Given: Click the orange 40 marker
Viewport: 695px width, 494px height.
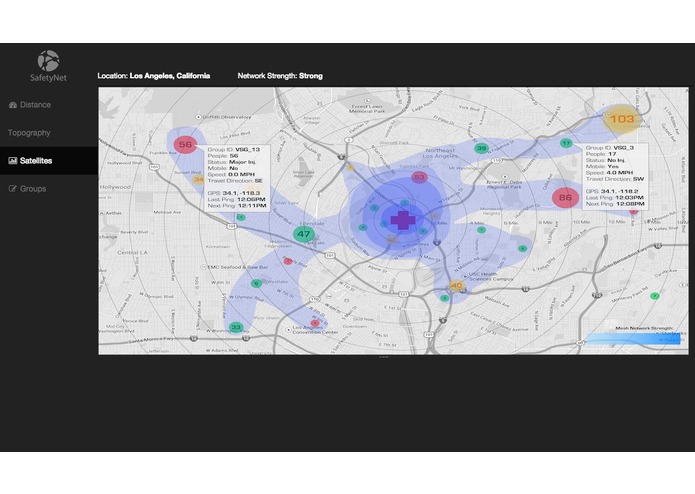Looking at the screenshot, I should coord(456,285).
